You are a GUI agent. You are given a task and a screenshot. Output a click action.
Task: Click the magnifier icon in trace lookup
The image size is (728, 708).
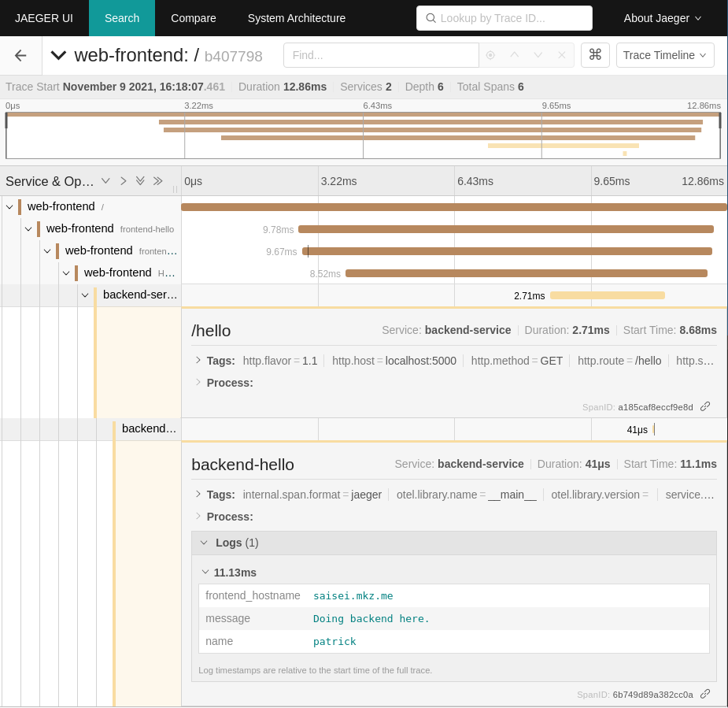[431, 18]
